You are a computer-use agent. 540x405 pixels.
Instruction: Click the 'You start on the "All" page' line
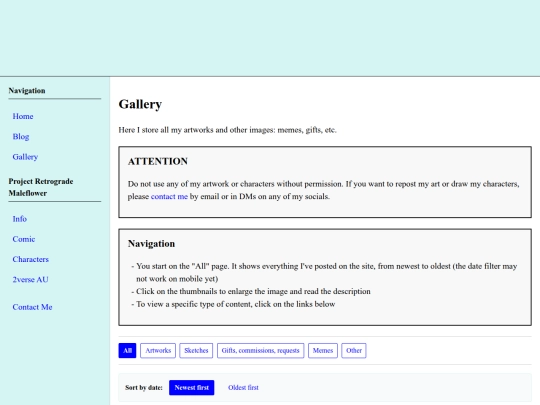coord(326,272)
